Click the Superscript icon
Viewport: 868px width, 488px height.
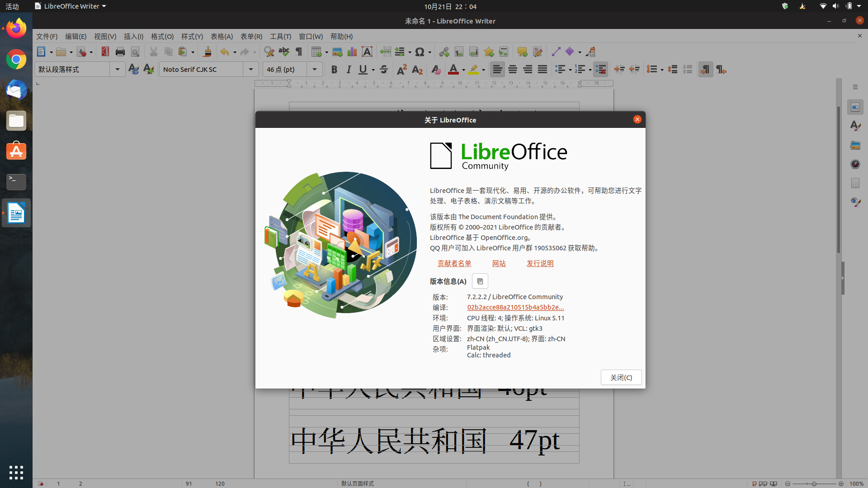[401, 70]
